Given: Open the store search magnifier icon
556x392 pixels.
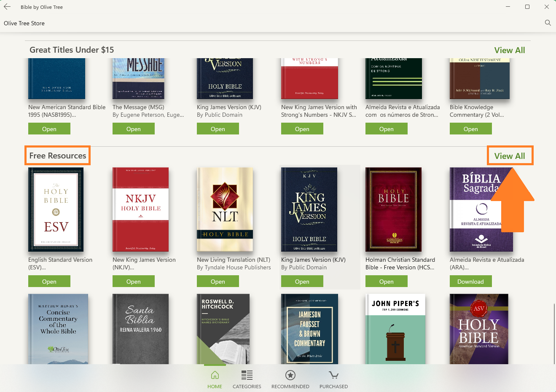Looking at the screenshot, I should point(548,23).
